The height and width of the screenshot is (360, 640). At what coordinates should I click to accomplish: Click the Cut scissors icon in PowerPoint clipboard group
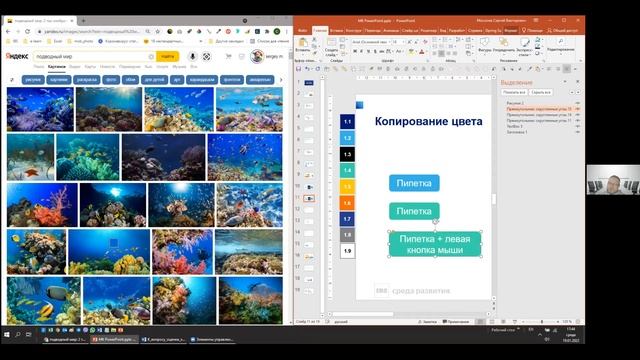pos(314,40)
